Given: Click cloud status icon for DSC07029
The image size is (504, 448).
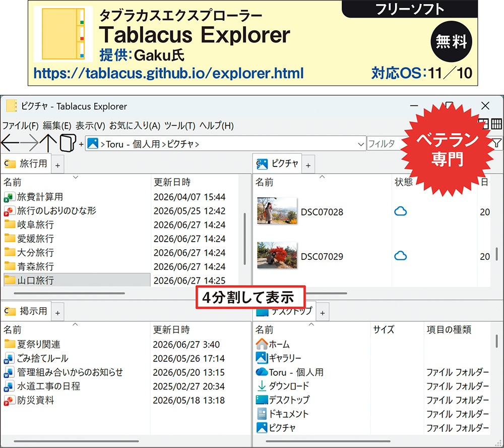Looking at the screenshot, I should click(x=401, y=256).
